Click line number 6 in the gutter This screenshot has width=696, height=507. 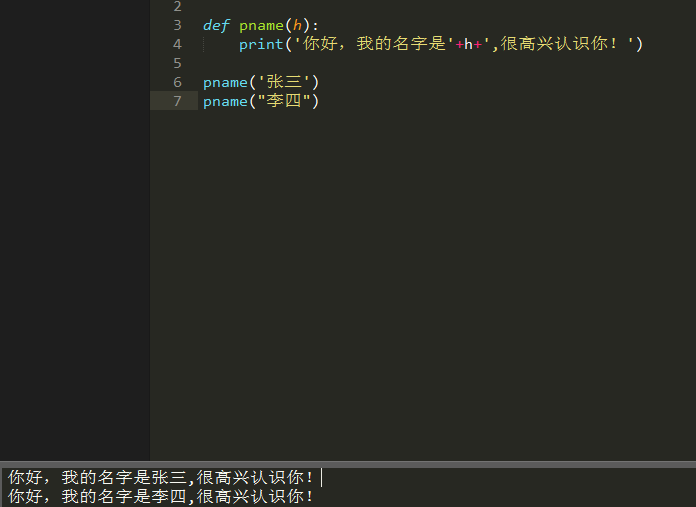(178, 82)
